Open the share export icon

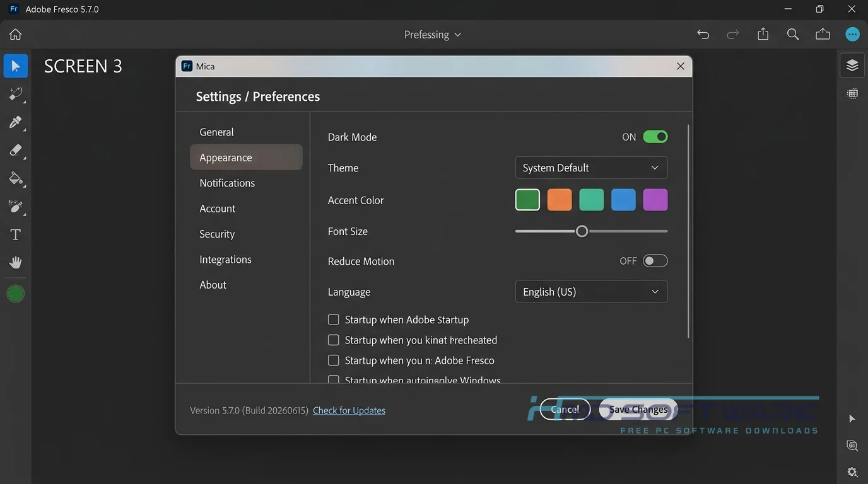pyautogui.click(x=763, y=34)
